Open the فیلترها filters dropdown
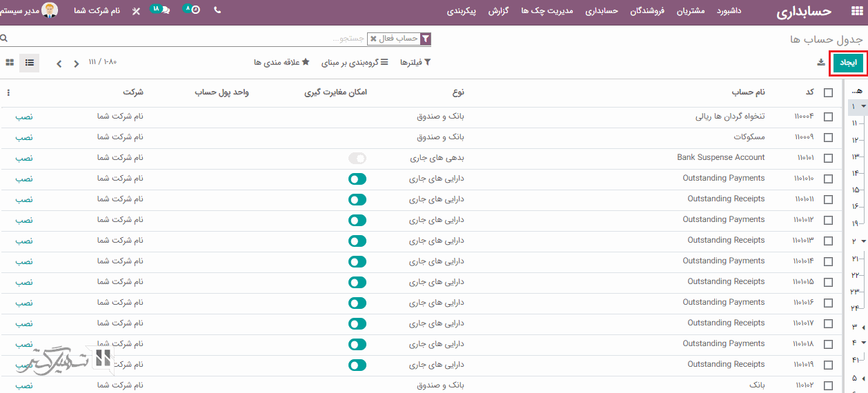868x393 pixels. [x=415, y=63]
